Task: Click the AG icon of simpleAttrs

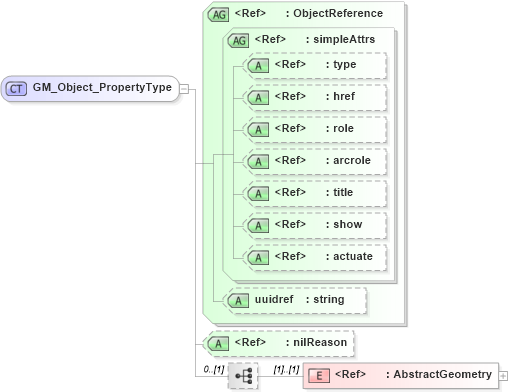Action: [239, 41]
